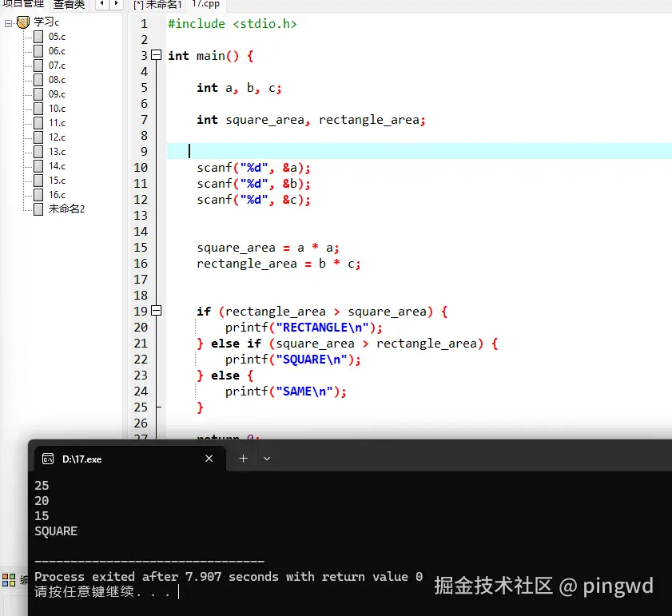The width and height of the screenshot is (672, 616).
Task: Open file 09.c in the project tree
Action: click(57, 94)
